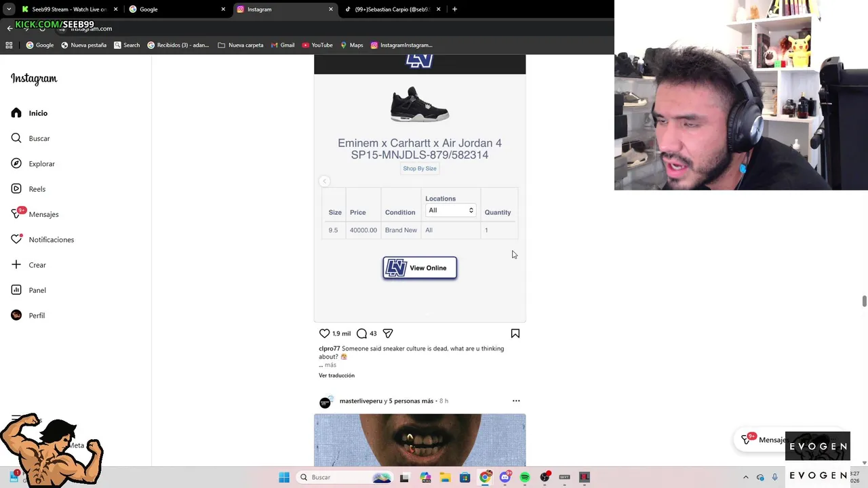Image resolution: width=868 pixels, height=488 pixels.
Task: Click the View Online button
Action: tap(420, 268)
